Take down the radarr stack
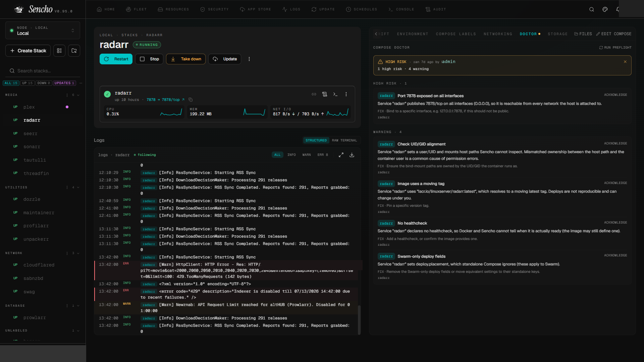The height and width of the screenshot is (362, 644). (x=186, y=59)
